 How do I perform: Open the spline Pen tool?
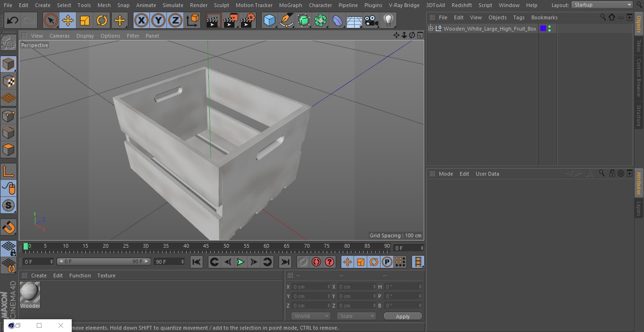click(x=287, y=21)
